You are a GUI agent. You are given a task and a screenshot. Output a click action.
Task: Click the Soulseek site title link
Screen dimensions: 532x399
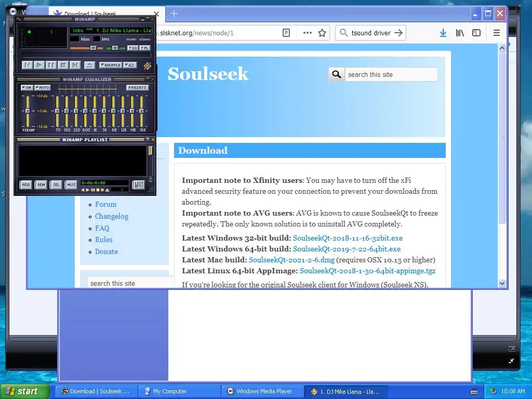[208, 74]
